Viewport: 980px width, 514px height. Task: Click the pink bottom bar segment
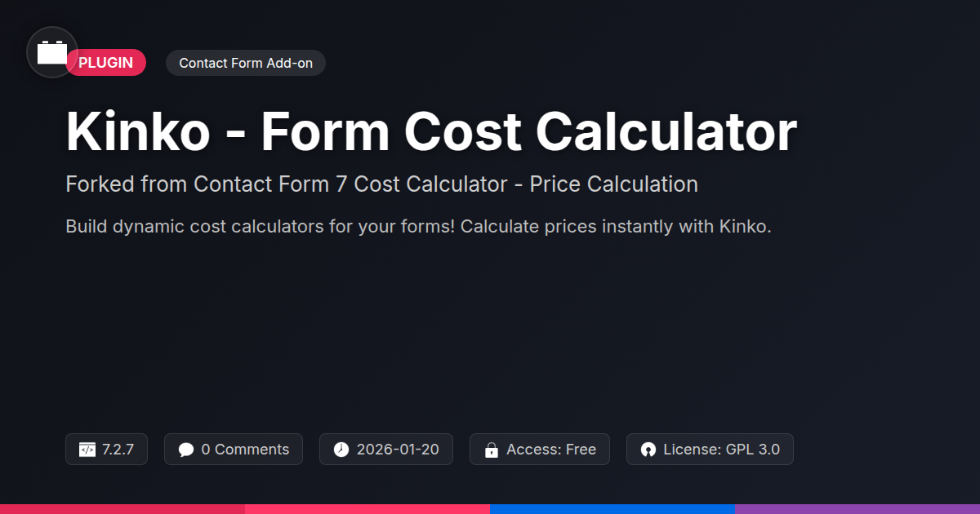point(367,508)
